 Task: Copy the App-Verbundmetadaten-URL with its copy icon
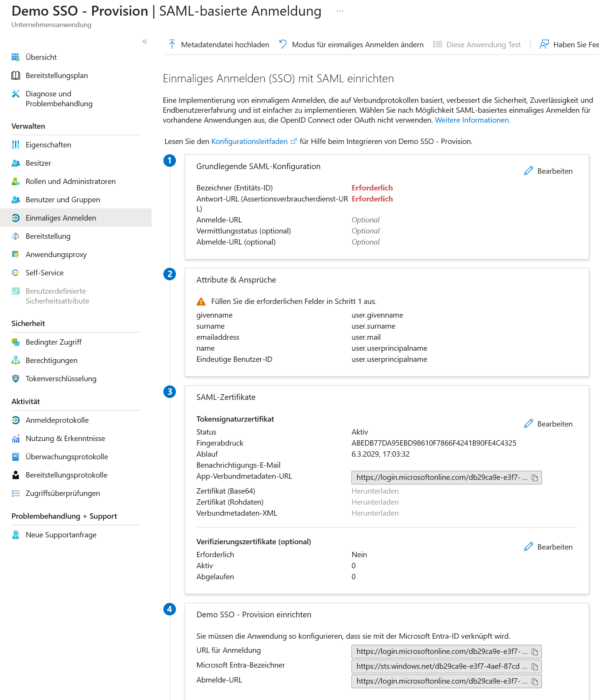(535, 478)
